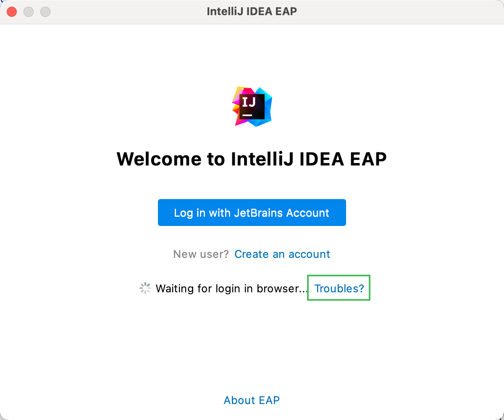
Task: Close the window with the red button
Action: tap(12, 12)
